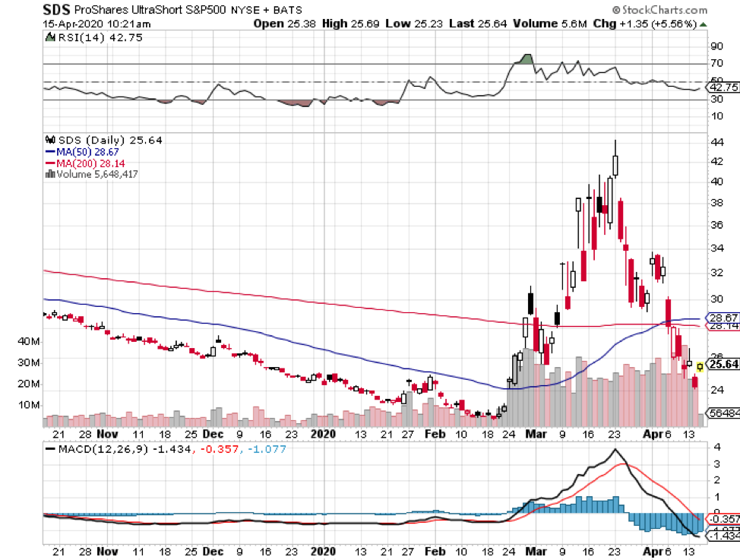Click Mar on the date axis below MACD
This screenshot has height=560, width=740.
tap(536, 552)
